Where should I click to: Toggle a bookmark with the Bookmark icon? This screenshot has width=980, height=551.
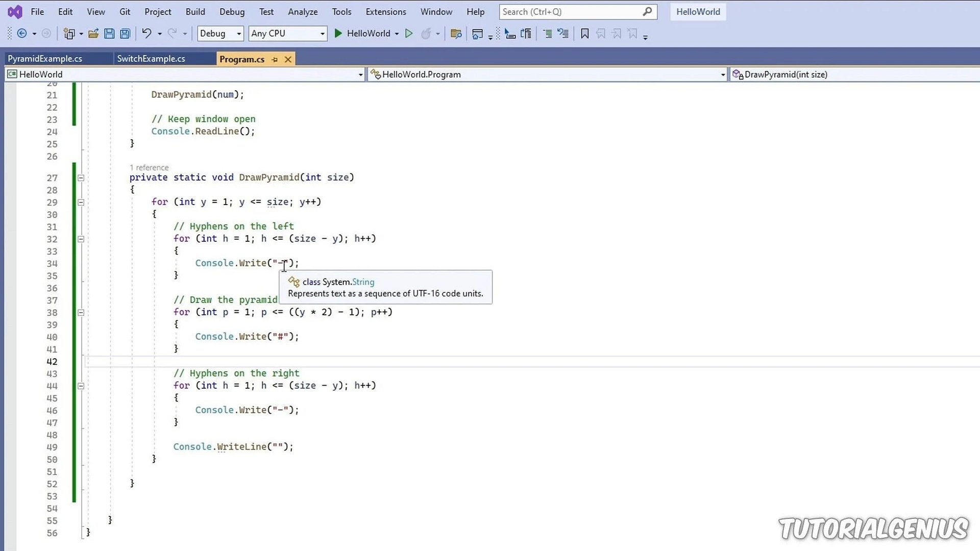[x=585, y=34]
